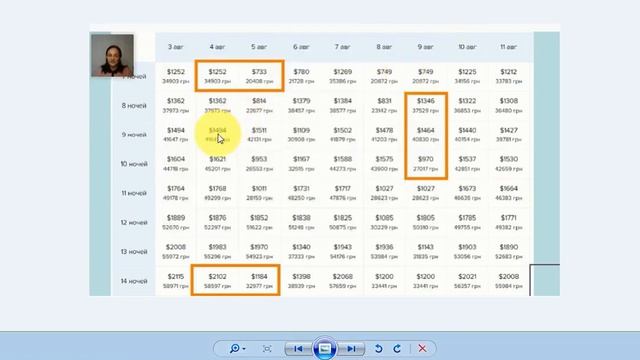Select the $1771 price cell
Screen dimensions: 640x360
coord(509,222)
